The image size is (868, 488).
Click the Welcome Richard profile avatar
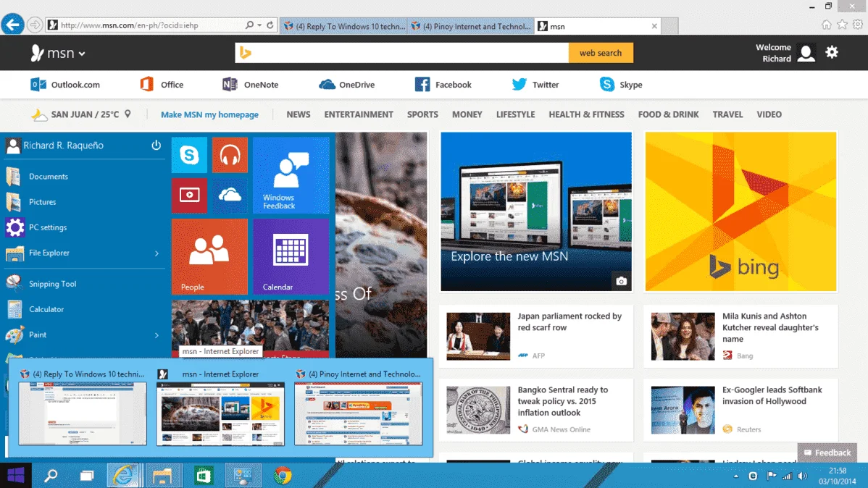click(x=806, y=53)
